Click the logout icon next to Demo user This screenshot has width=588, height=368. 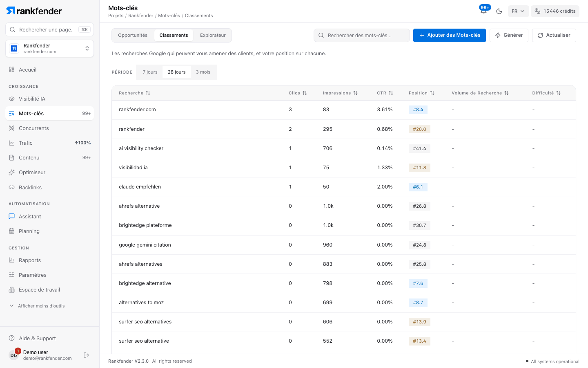point(86,355)
